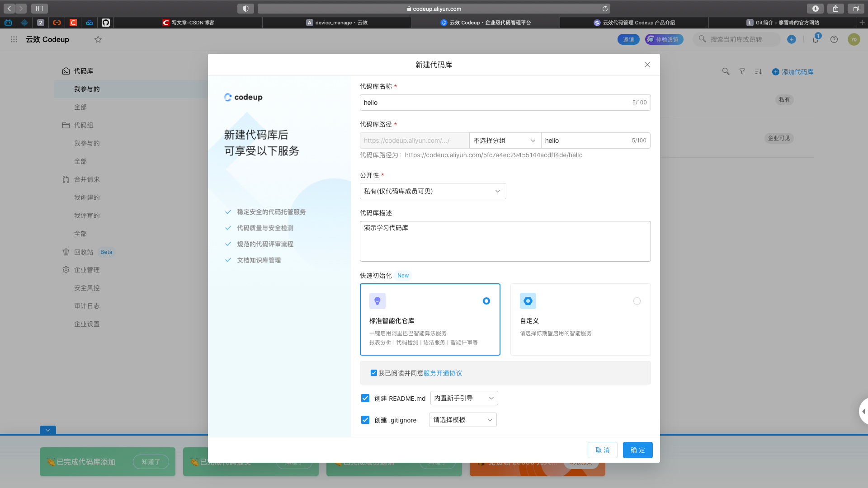868x488 pixels.
Task: Click the notification bell icon
Action: point(816,40)
